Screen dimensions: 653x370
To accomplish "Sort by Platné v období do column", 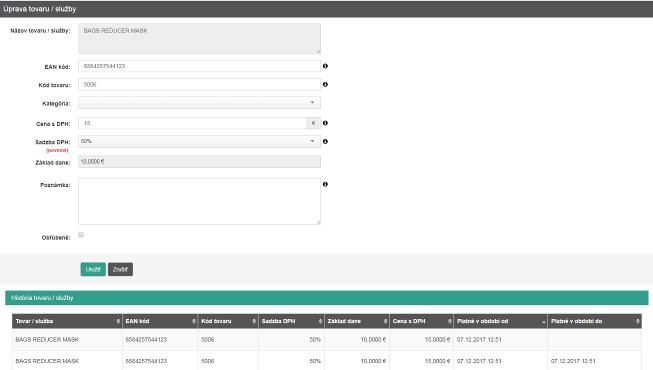I will tap(595, 321).
